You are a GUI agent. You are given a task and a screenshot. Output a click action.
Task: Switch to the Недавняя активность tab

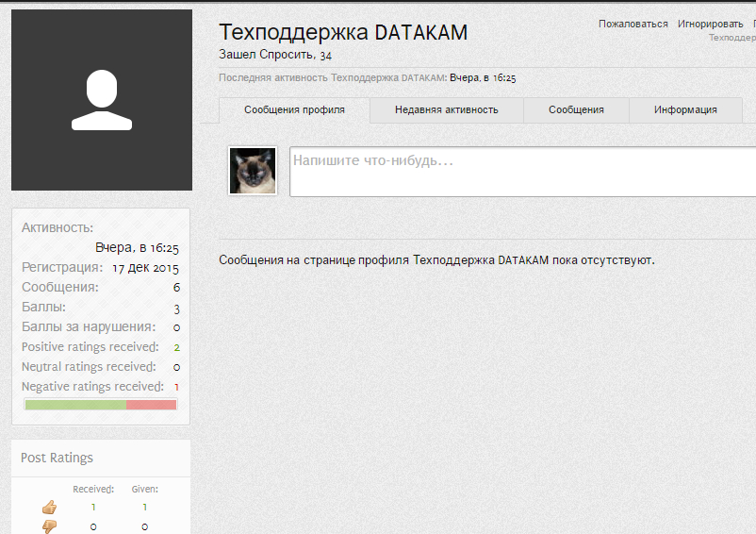point(447,110)
